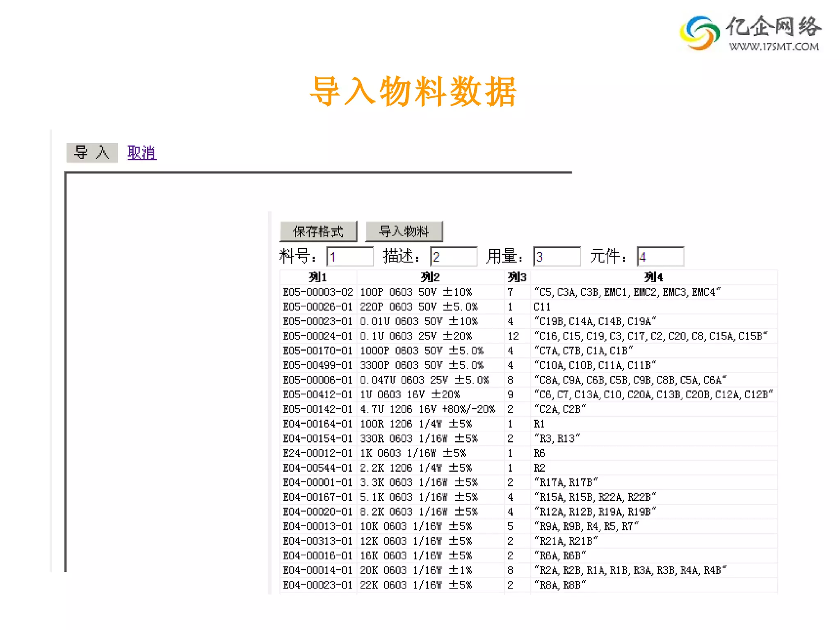Focus the 用量 input field
Screen dimensions: 840x630
(557, 256)
